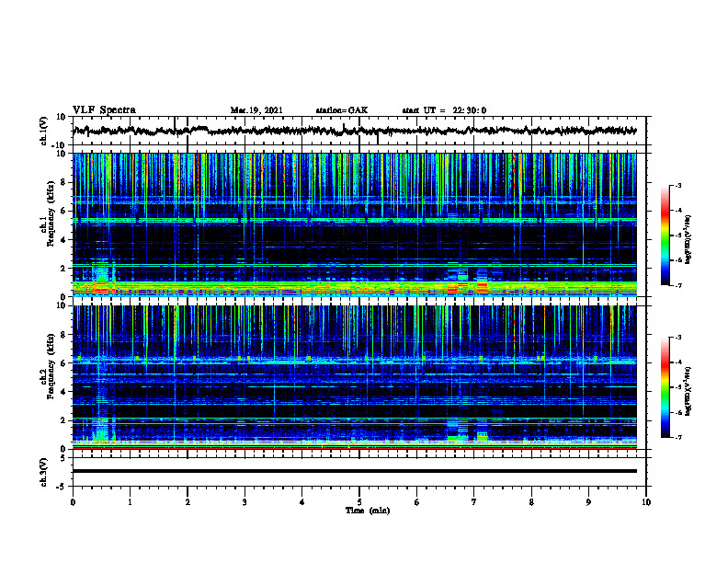Viewport: 728px width, 563px height.
Task: Click time axis tick label '5'
Action: coord(359,502)
